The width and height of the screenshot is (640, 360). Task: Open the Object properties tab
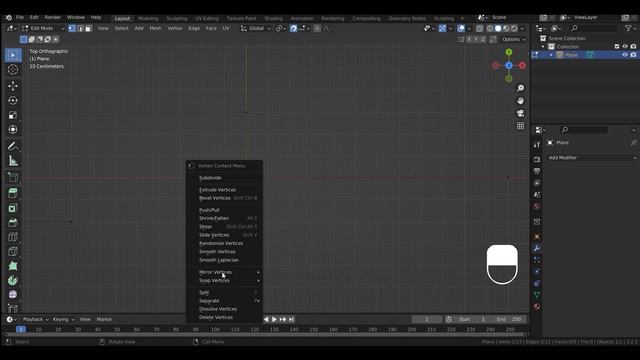click(537, 237)
